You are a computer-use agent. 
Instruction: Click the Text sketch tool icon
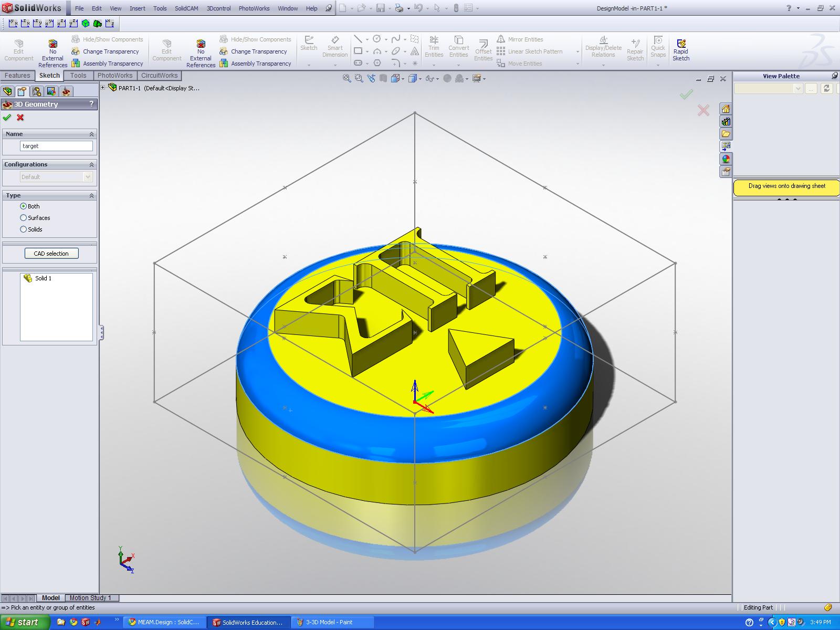pos(415,51)
